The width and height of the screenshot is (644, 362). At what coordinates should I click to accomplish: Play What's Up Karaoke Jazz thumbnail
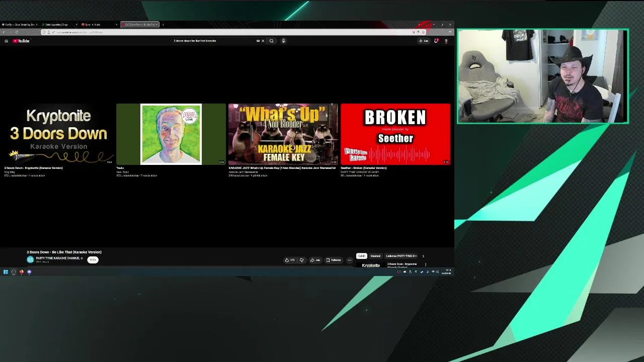[x=283, y=134]
